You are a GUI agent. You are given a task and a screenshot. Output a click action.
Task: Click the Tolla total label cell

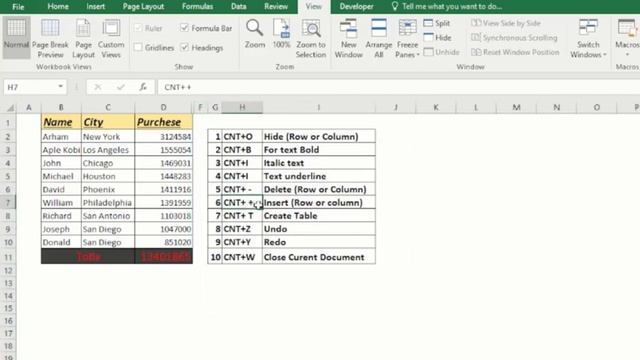(x=88, y=256)
